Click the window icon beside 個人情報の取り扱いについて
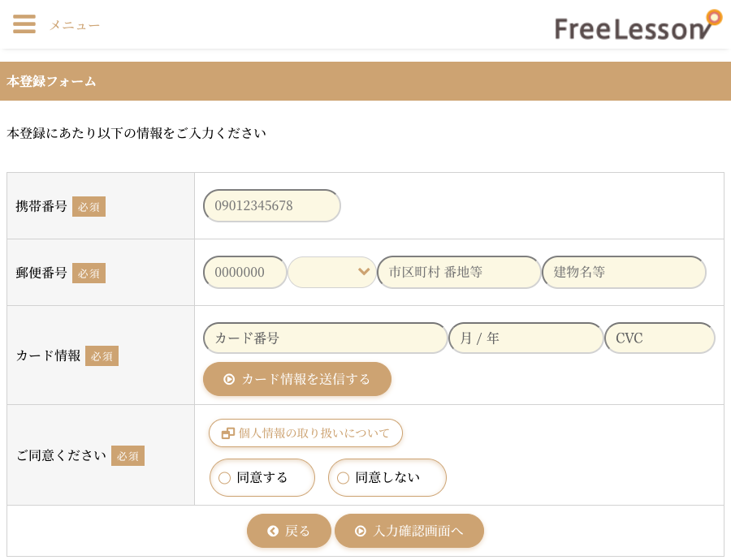Image resolution: width=731 pixels, height=560 pixels. (227, 433)
